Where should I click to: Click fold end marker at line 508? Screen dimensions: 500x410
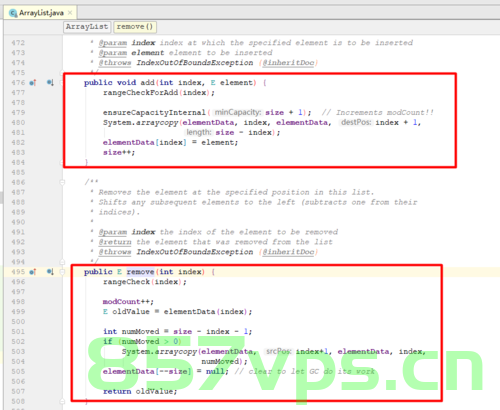click(62, 401)
